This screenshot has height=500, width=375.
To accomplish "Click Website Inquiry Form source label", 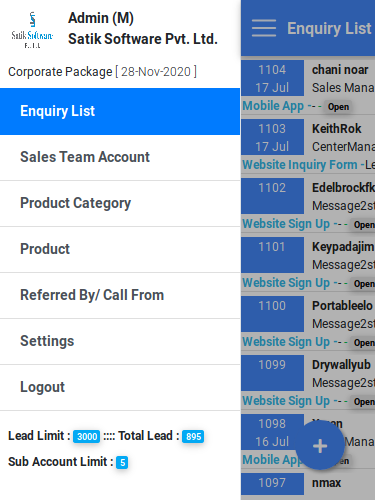I will point(300,165).
